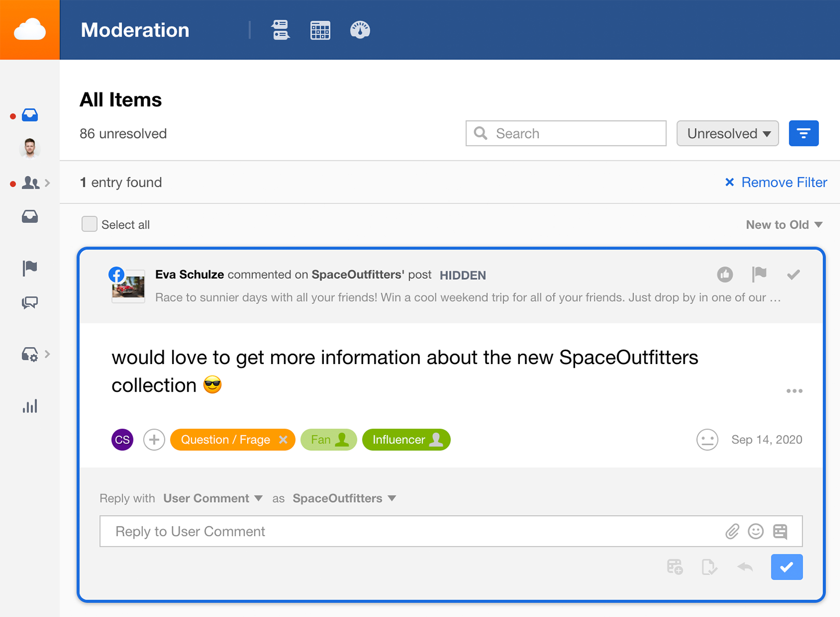Expand the team section chevron in sidebar
The width and height of the screenshot is (840, 617).
click(x=48, y=183)
